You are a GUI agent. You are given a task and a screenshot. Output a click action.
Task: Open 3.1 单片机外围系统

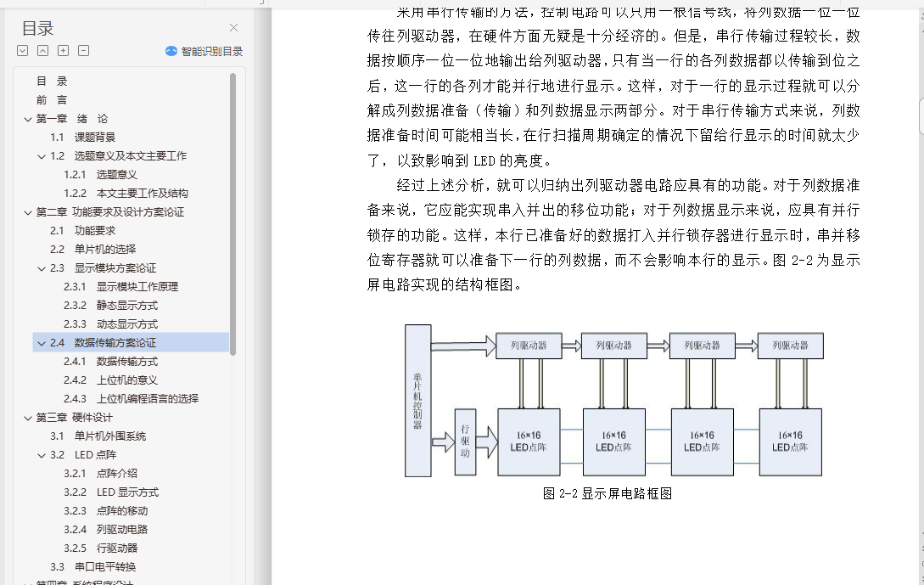pyautogui.click(x=98, y=436)
